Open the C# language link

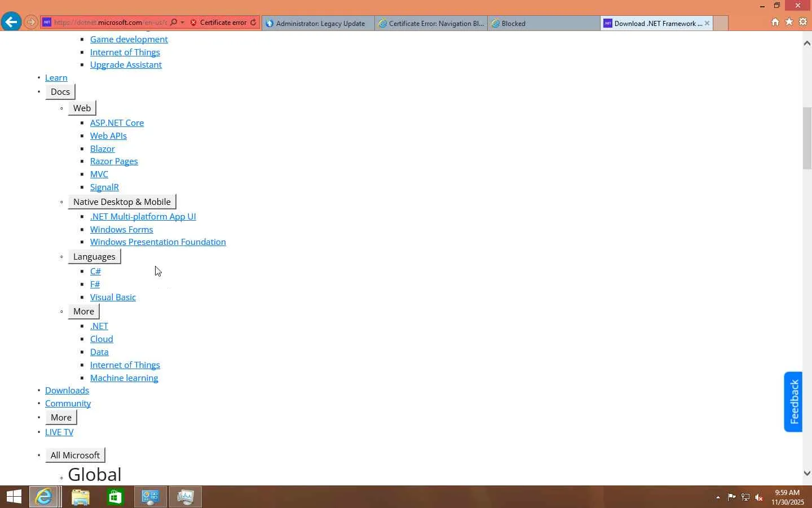pos(95,271)
